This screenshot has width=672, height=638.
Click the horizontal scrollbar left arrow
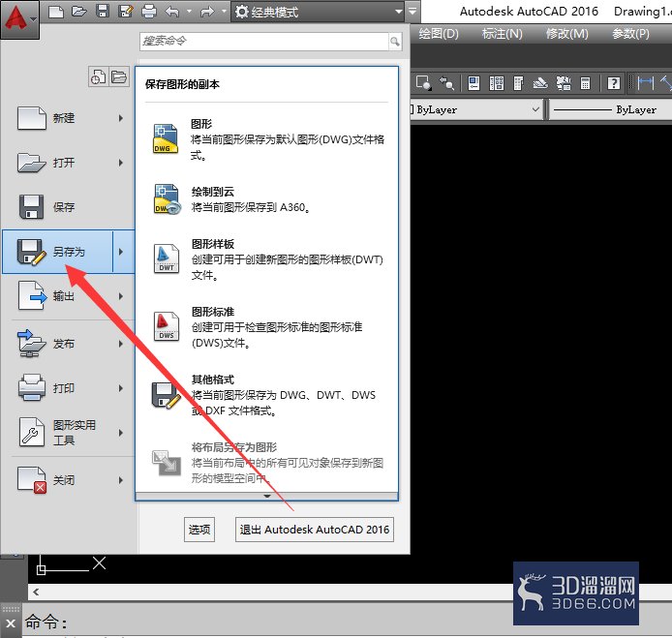coord(36,592)
